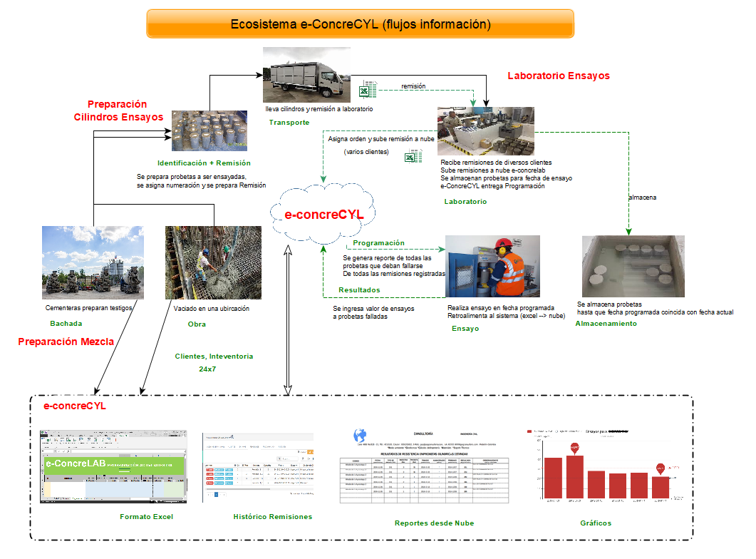Image resolution: width=756 pixels, height=559 pixels.
Task: Click the cement mixer trucks photo for Bachada
Action: (93, 262)
